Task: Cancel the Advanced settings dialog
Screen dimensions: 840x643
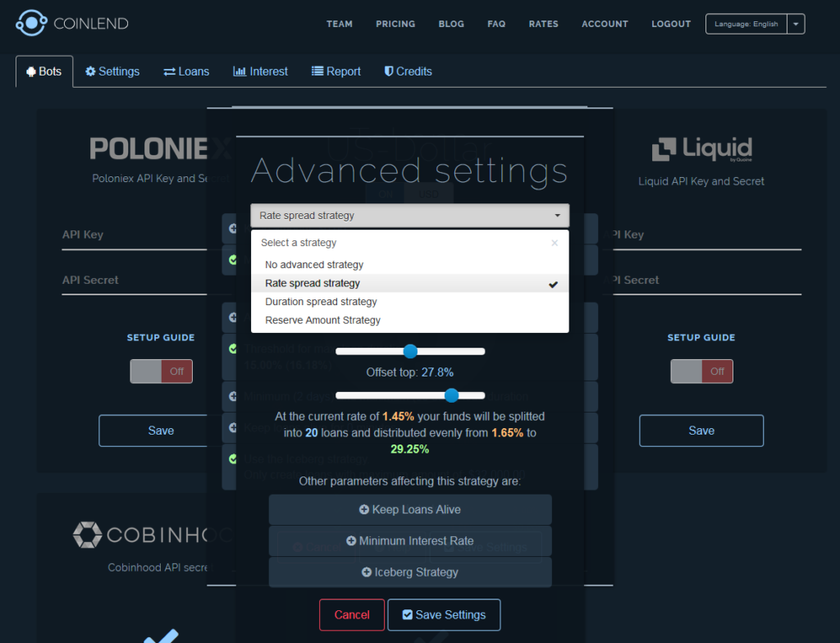Action: [352, 615]
